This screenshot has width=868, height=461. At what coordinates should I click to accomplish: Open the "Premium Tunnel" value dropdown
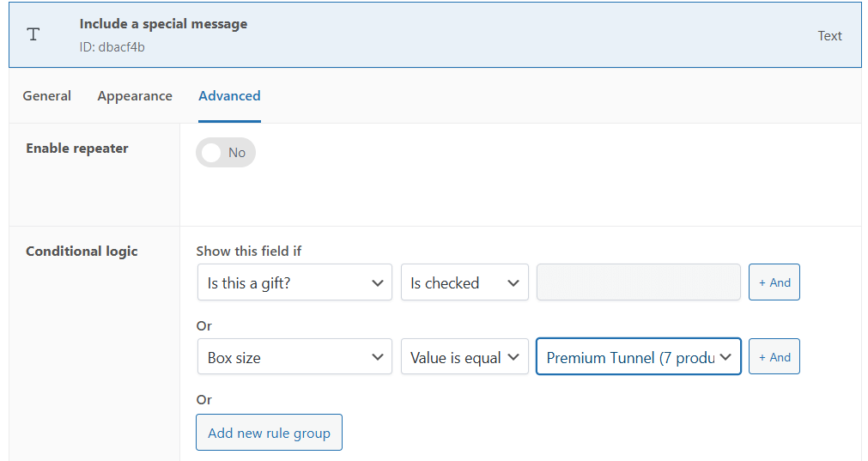click(x=638, y=357)
